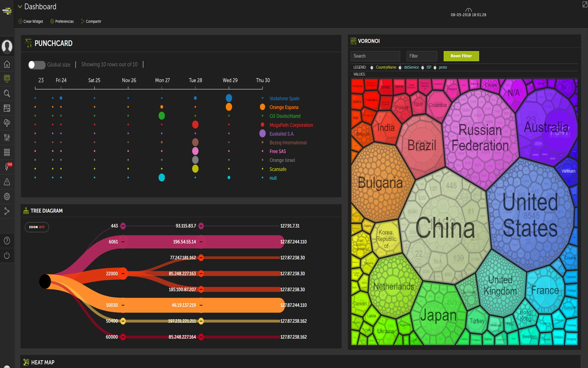588x368 pixels.
Task: Go to the Home sidebar icon
Action: point(7,64)
